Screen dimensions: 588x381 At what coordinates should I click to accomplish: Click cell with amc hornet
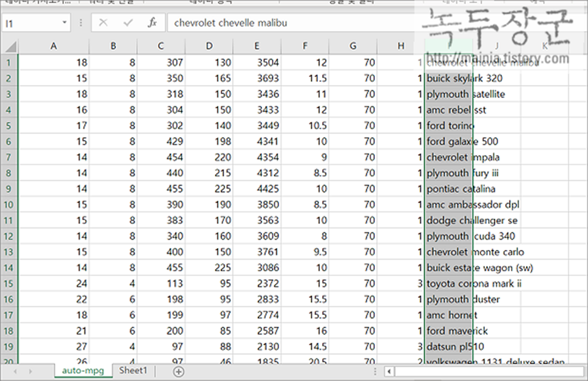click(448, 315)
